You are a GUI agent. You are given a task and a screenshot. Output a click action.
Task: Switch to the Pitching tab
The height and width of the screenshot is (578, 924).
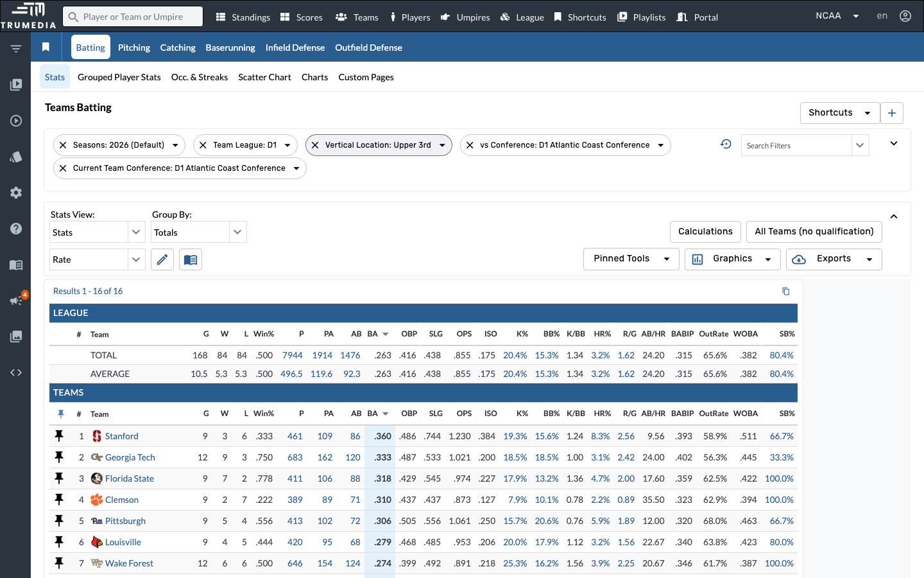134,48
